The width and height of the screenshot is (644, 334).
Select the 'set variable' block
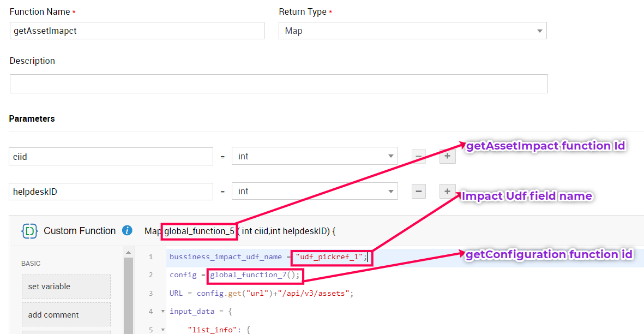66,287
